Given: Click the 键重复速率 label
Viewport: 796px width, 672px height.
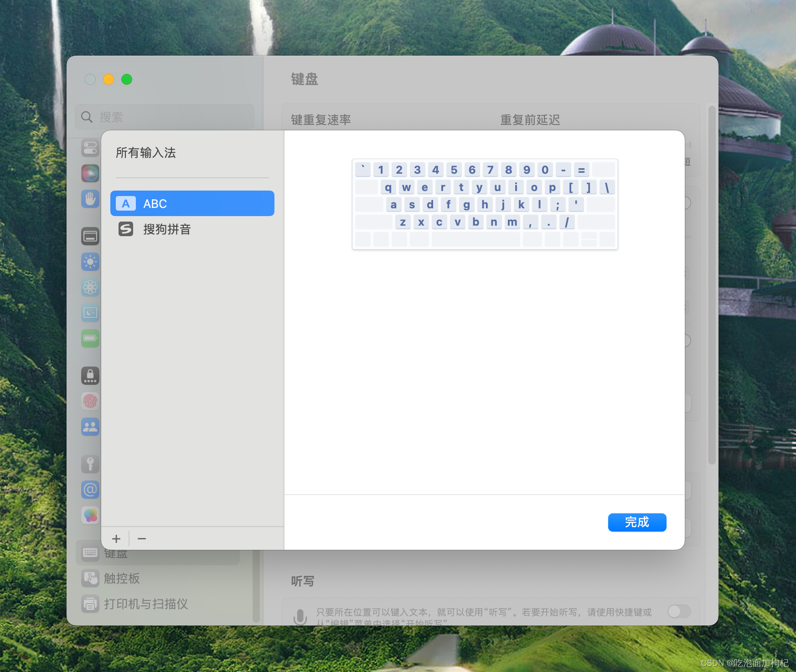Looking at the screenshot, I should point(321,120).
